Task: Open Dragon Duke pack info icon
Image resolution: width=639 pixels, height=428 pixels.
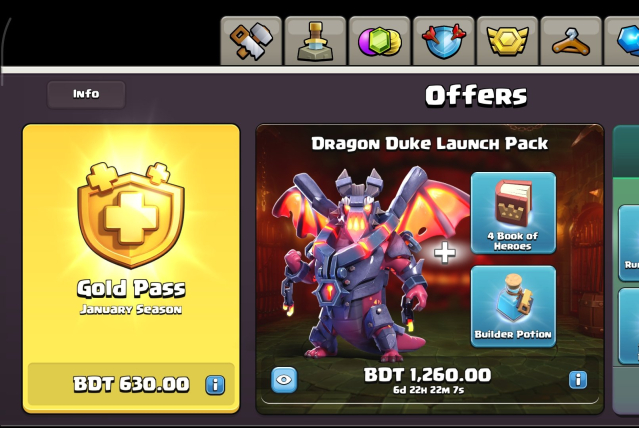Action: click(578, 380)
